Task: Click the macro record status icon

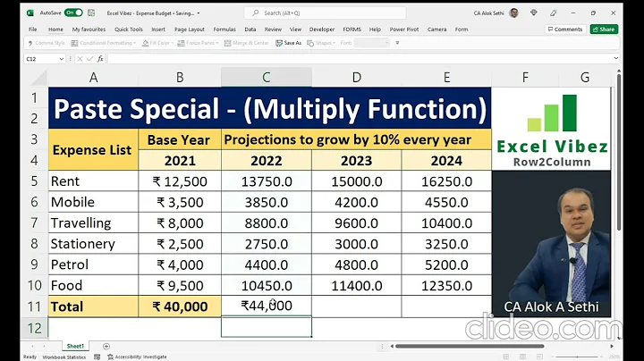Action: click(97, 357)
